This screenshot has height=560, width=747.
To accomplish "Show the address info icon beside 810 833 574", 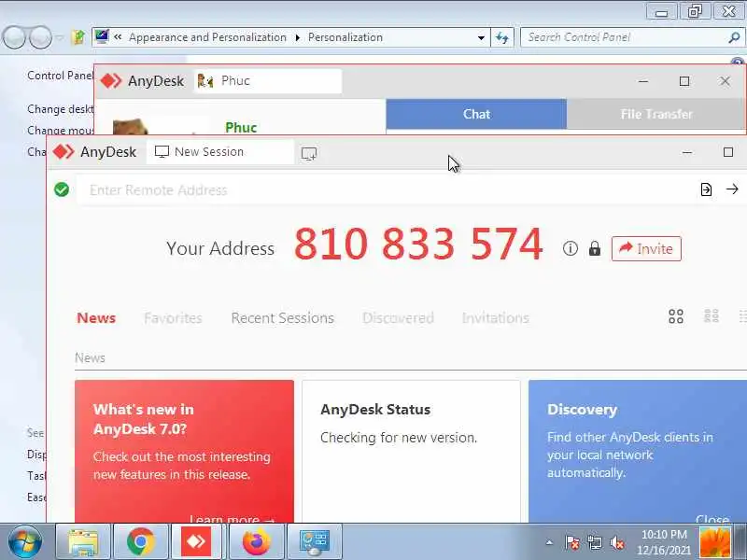I will point(571,248).
